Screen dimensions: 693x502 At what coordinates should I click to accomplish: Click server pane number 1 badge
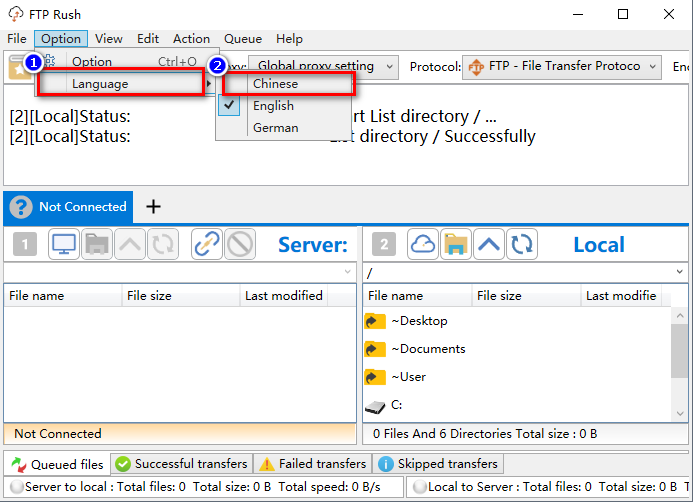tap(25, 244)
